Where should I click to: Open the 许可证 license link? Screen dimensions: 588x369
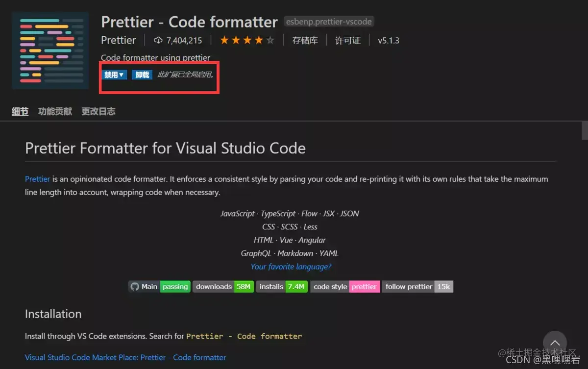coord(348,40)
